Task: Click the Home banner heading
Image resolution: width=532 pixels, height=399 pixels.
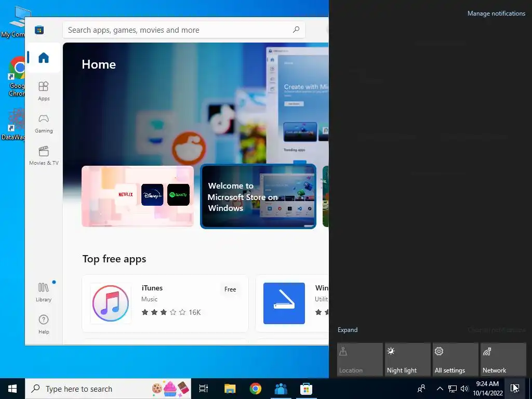Action: 99,64
